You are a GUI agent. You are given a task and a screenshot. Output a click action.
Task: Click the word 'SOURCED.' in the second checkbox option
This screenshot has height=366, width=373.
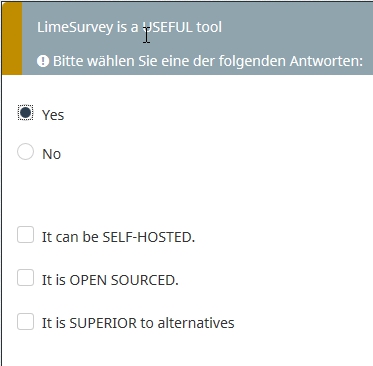[144, 280]
